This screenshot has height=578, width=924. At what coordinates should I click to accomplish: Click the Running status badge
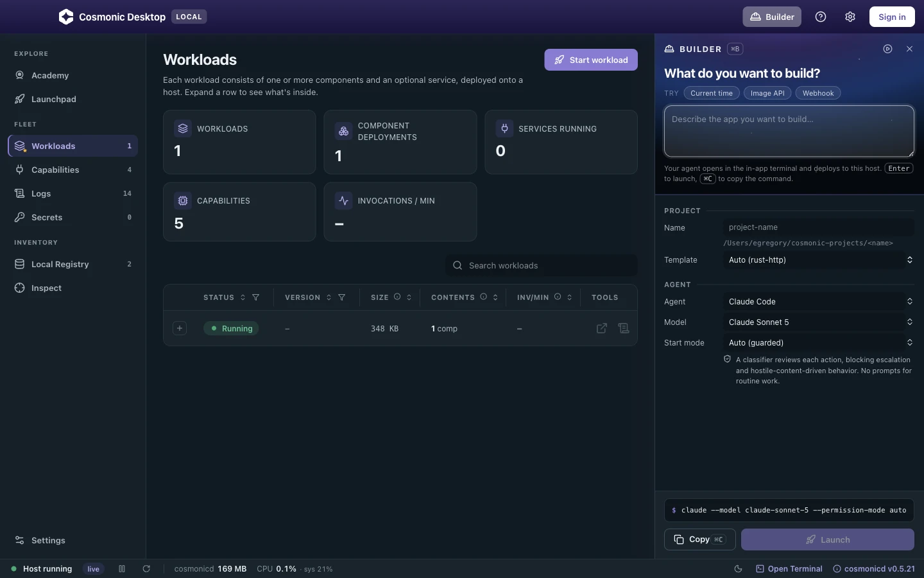(x=231, y=328)
